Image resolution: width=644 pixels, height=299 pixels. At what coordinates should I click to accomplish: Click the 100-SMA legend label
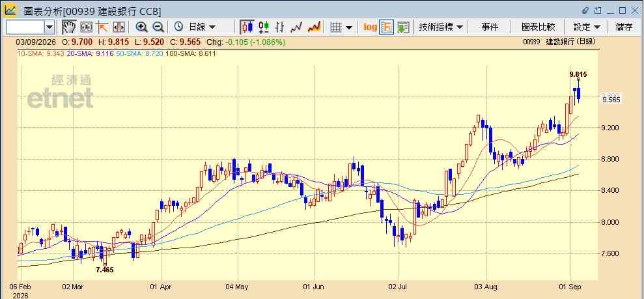(x=191, y=53)
